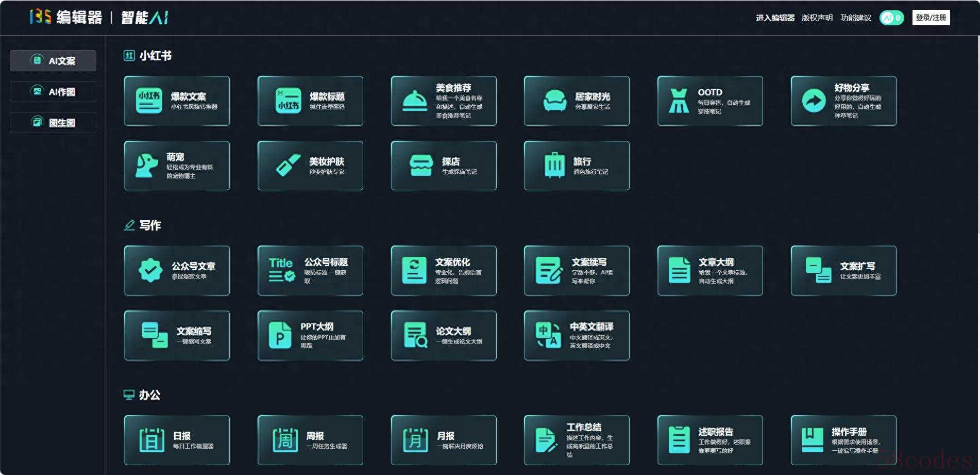
Task: Click the 文案扩写 expand icon
Action: point(818,270)
